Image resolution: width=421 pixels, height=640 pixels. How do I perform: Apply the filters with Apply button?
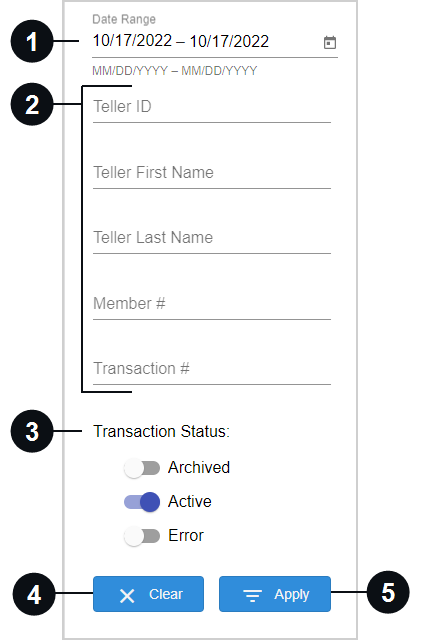tap(275, 594)
